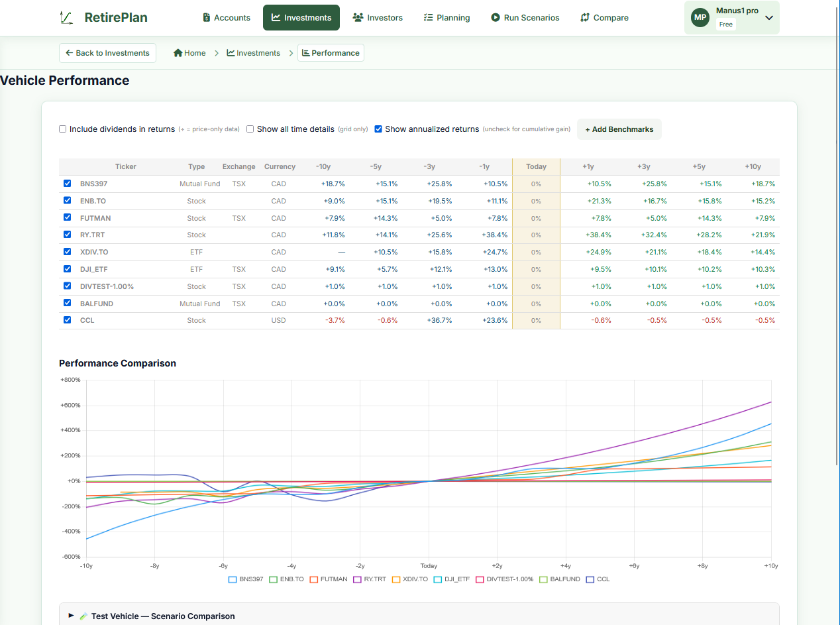Click the Compare arrows icon
The height and width of the screenshot is (625, 840).
click(585, 18)
